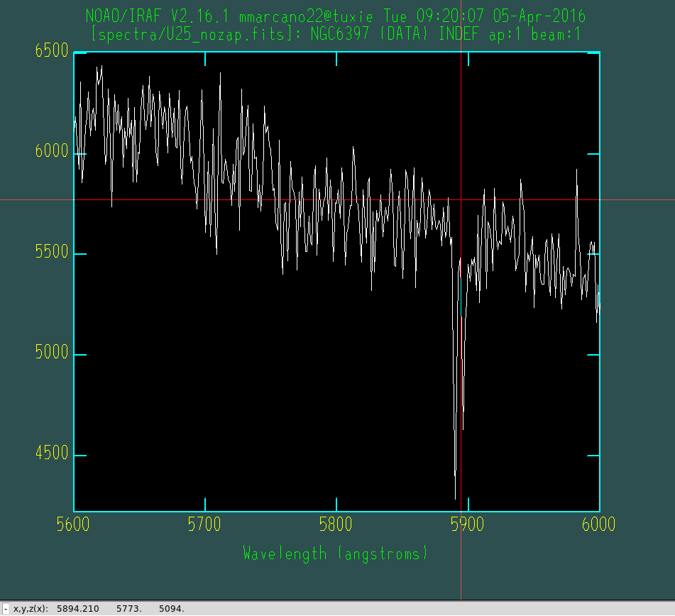Click the 5000 y-axis tick label
675x616 pixels.
pyautogui.click(x=52, y=352)
